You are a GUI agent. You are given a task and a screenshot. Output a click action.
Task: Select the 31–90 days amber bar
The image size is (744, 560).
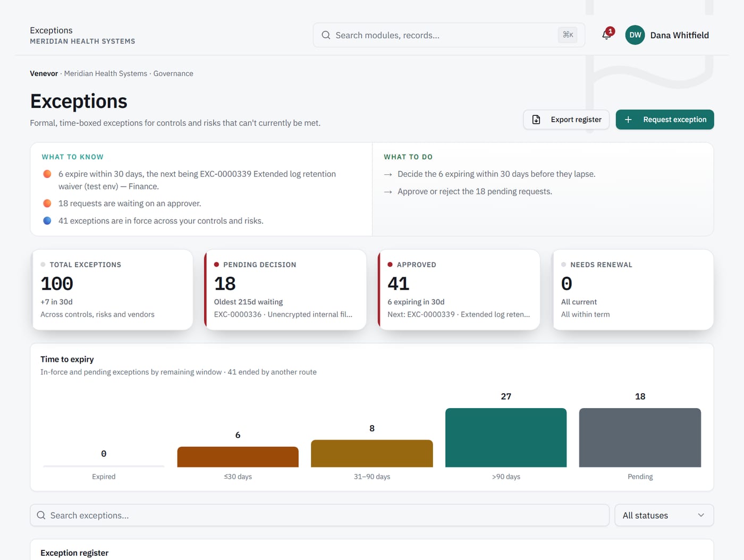372,454
